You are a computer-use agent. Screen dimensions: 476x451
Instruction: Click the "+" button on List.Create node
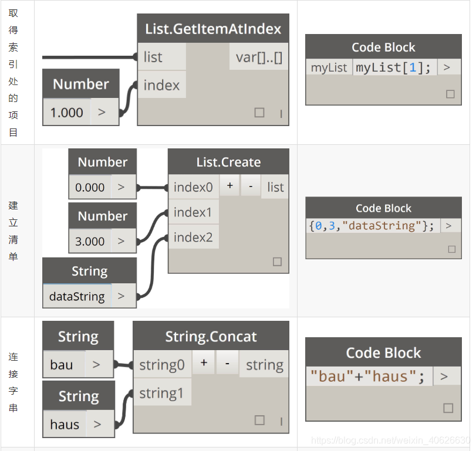click(229, 186)
